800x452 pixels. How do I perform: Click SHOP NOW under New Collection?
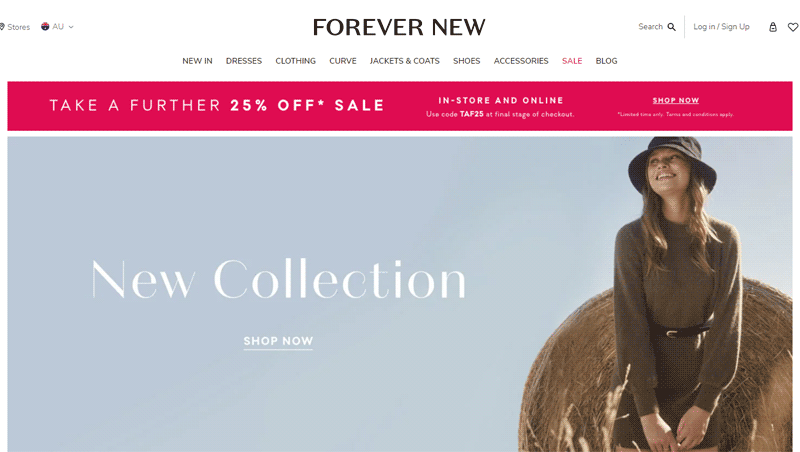tap(278, 341)
